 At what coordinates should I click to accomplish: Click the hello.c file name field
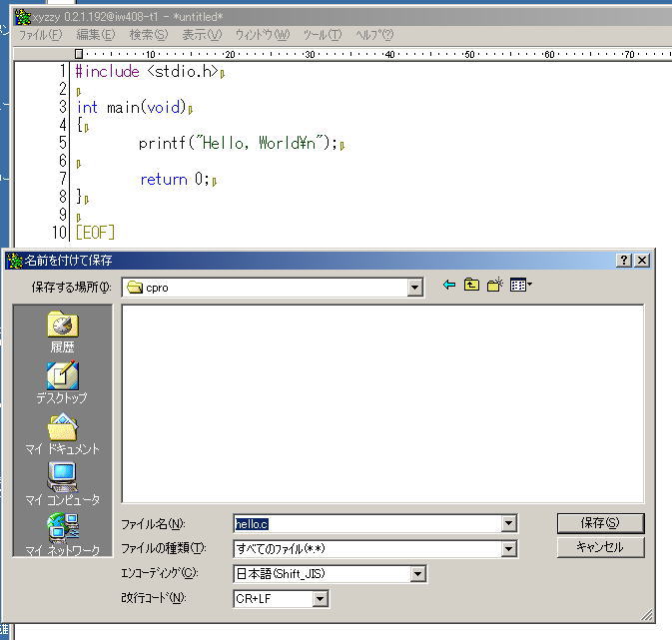pyautogui.click(x=365, y=523)
